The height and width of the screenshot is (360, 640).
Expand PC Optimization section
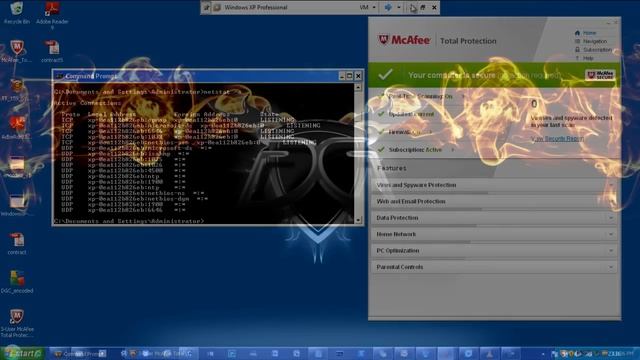(494, 251)
